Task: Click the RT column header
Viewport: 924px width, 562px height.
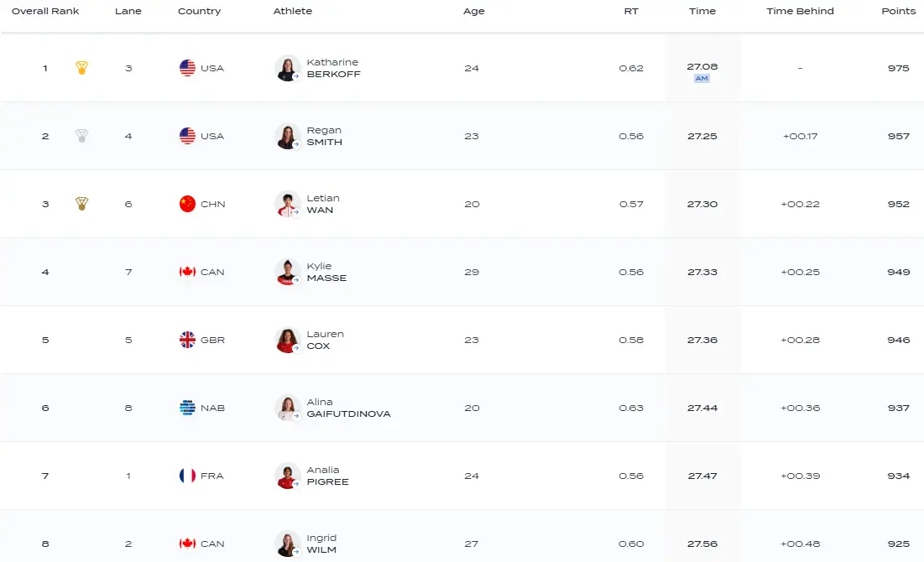Action: [x=631, y=11]
